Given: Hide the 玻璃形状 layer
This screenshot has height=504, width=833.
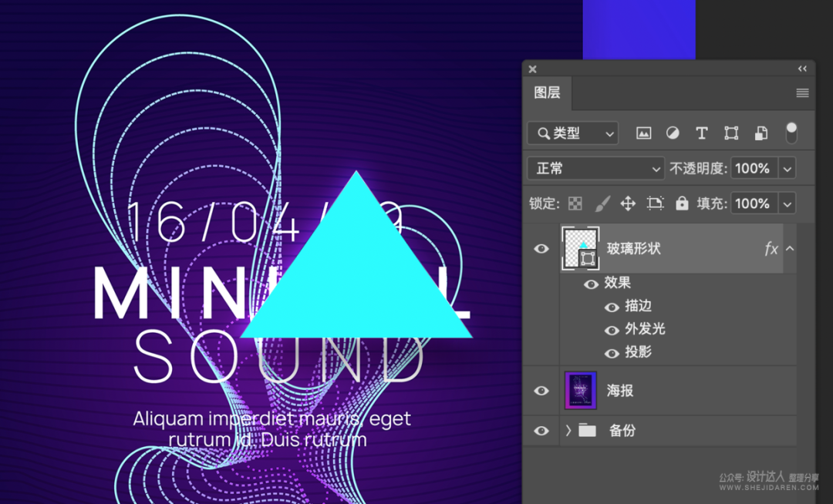Looking at the screenshot, I should click(541, 248).
